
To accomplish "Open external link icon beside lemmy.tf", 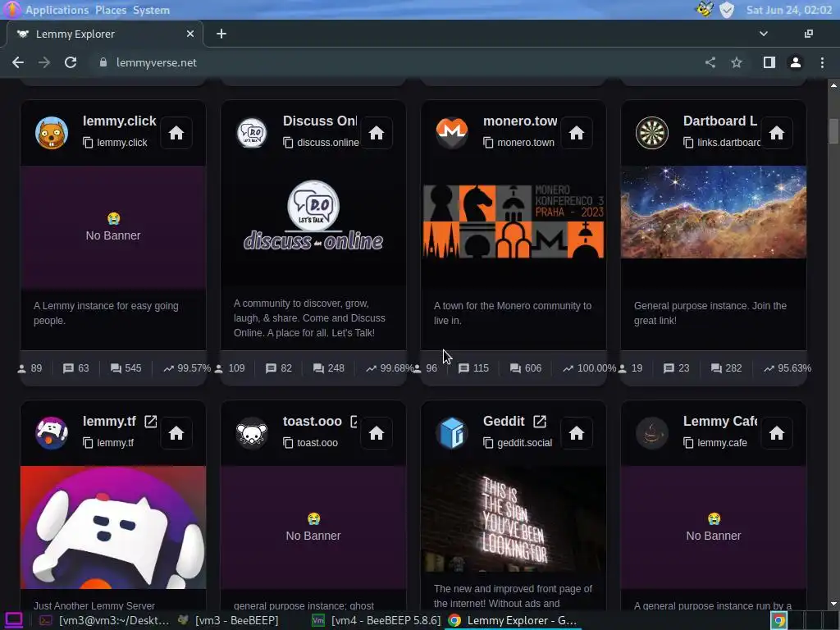I will [151, 422].
